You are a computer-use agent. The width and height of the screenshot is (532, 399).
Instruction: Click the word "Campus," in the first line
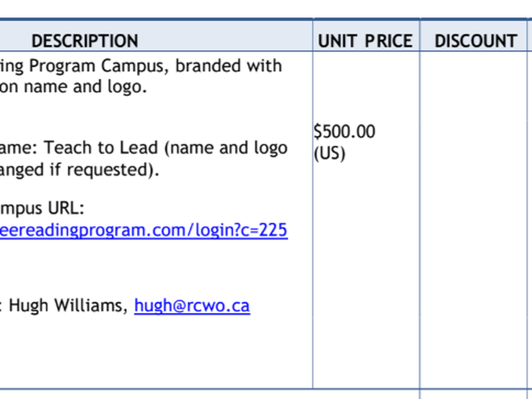136,66
